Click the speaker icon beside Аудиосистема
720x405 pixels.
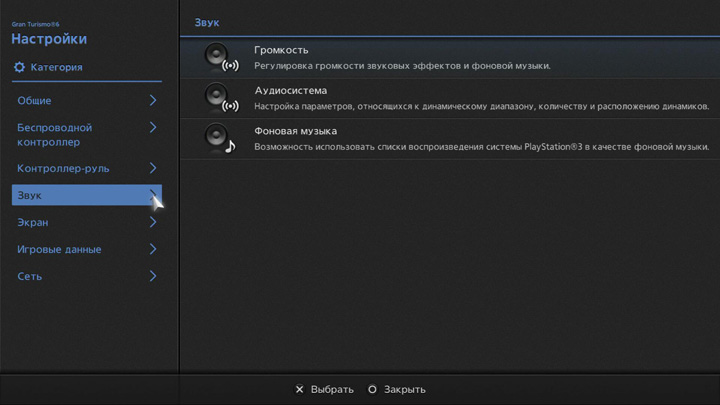coord(221,97)
